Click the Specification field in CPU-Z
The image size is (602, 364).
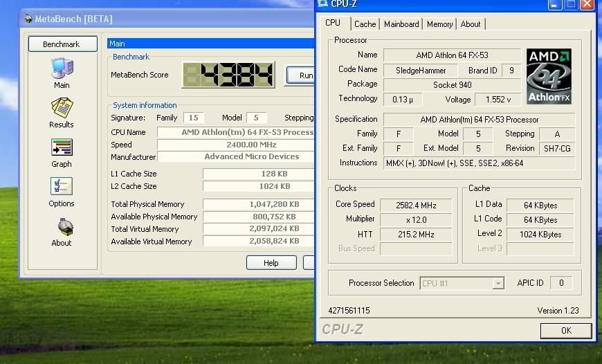point(479,120)
